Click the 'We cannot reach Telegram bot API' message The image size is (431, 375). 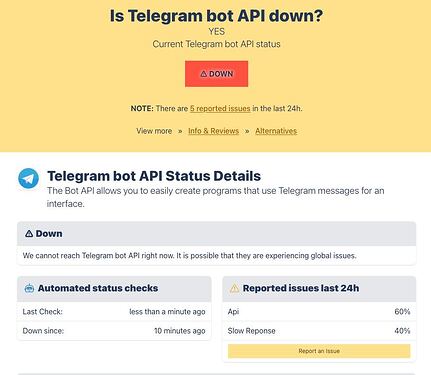click(190, 256)
